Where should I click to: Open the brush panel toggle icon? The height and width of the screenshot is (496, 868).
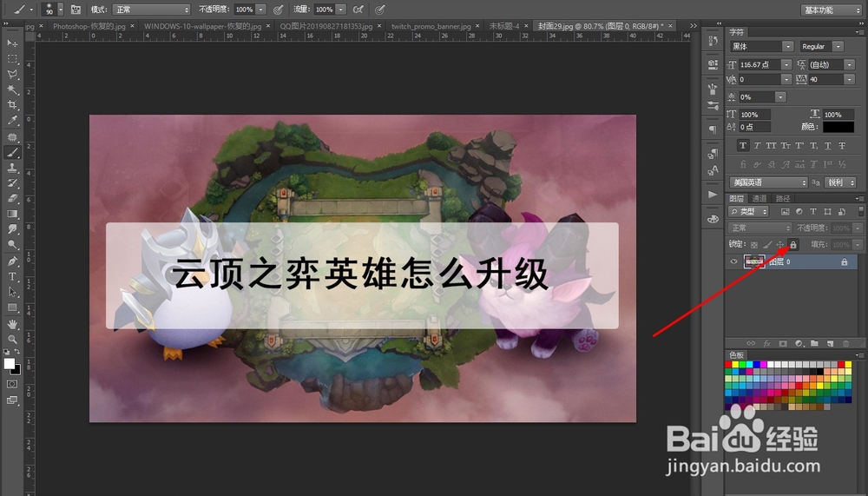click(76, 10)
